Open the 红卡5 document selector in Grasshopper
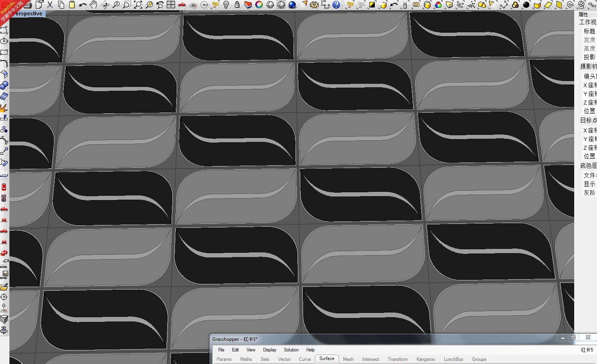The image size is (597, 364). (x=587, y=350)
